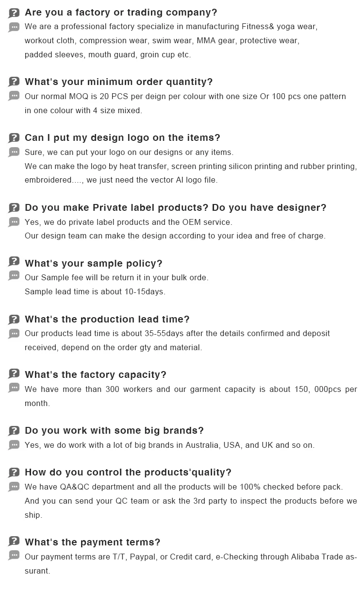The width and height of the screenshot is (364, 593).
Task: Click the "Do you work with some big brands?" heading
Action: [x=114, y=430]
